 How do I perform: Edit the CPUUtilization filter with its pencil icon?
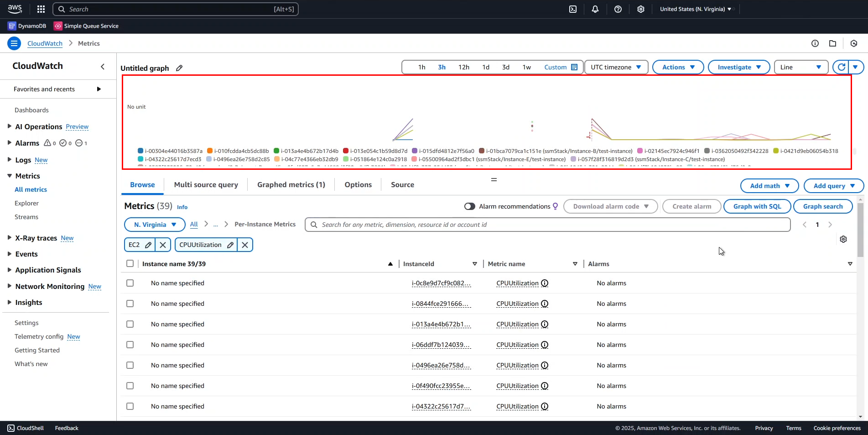[x=230, y=245]
